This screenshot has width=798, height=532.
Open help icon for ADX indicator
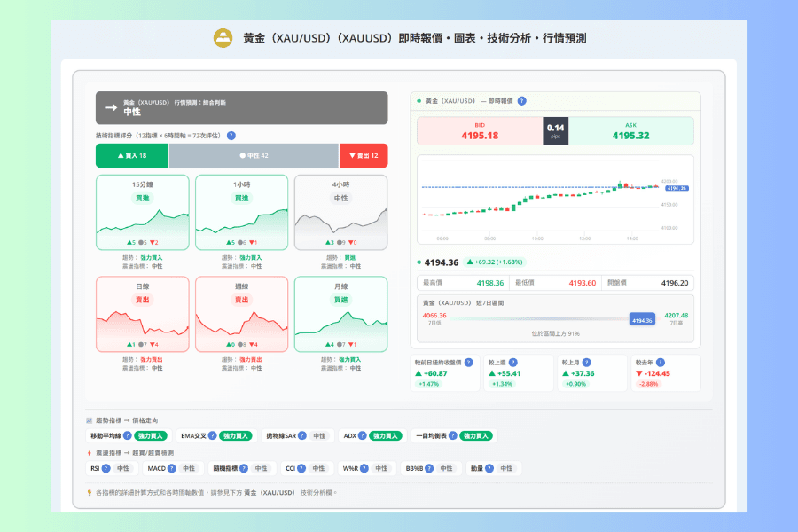[x=362, y=435]
